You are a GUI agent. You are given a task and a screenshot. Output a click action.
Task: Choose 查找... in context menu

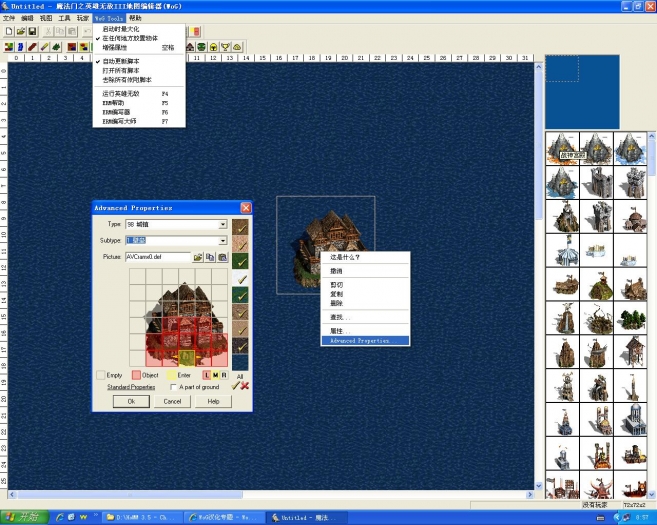[365, 317]
